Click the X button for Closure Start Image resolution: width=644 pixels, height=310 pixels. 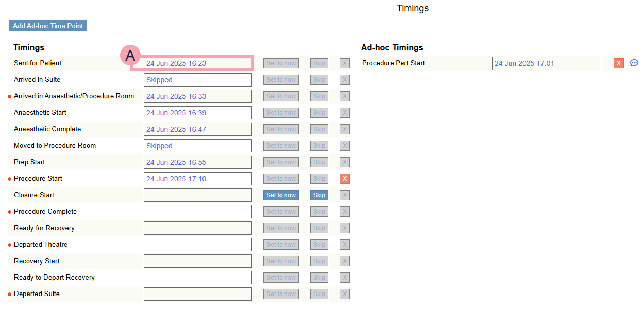coord(345,195)
